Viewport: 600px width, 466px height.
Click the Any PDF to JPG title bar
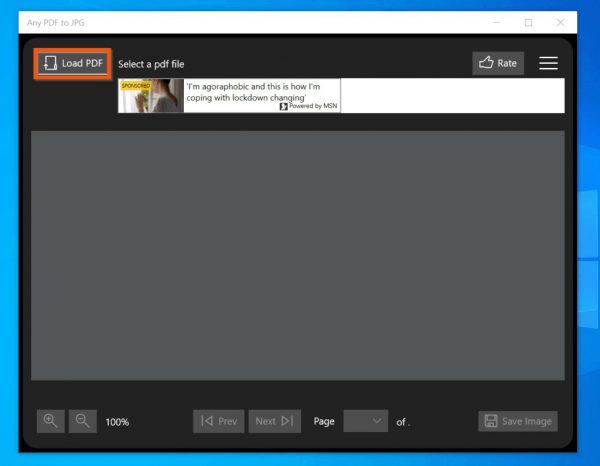[250, 22]
